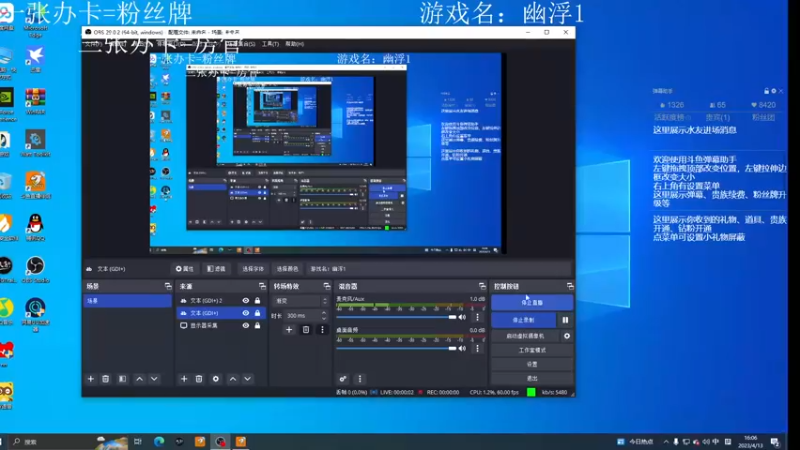Screen dimensions: 800x450
Task: Open scene filters icon in Scenes panel
Action: pos(122,379)
